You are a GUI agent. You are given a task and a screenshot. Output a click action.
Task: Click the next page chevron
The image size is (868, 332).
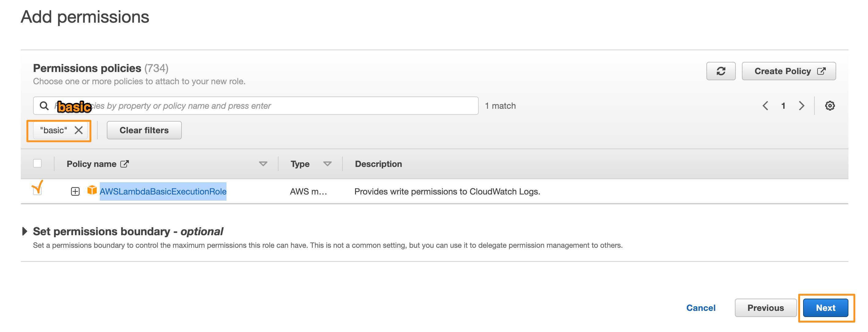802,105
